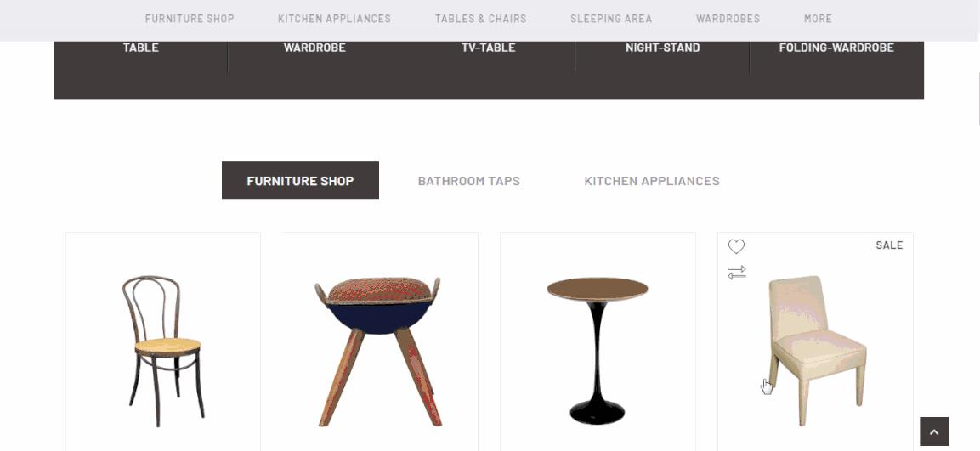
Task: Open the Furniture Shop nav menu
Action: 190,19
